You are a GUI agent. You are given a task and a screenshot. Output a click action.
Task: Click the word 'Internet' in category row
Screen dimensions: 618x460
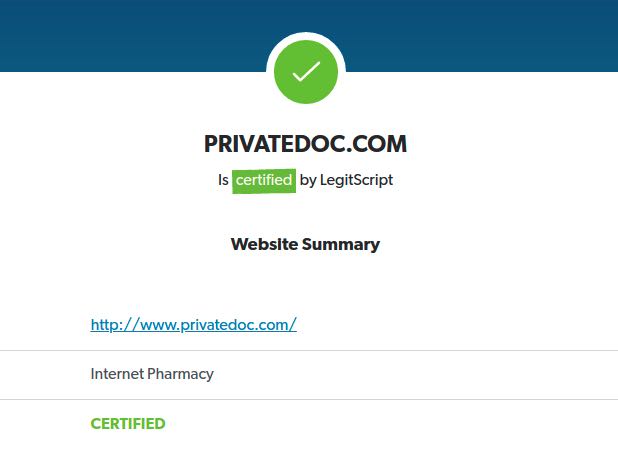pyautogui.click(x=117, y=374)
